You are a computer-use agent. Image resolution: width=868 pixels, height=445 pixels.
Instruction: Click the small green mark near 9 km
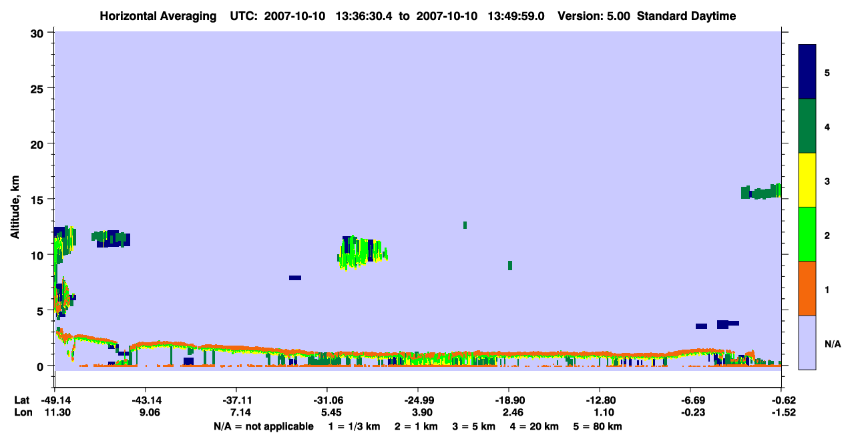(510, 266)
